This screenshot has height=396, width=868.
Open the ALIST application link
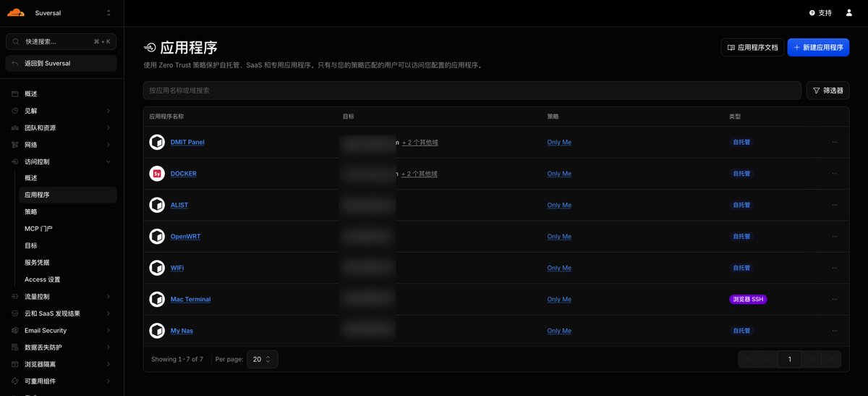179,206
